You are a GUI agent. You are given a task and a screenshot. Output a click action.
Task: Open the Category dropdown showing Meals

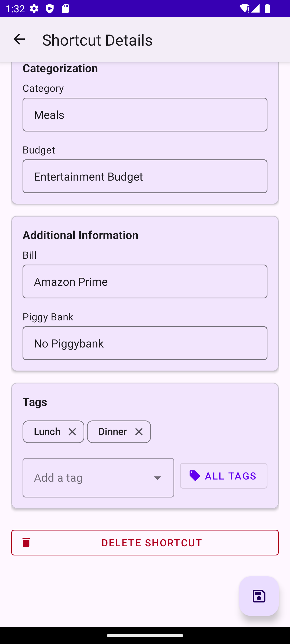pos(145,115)
